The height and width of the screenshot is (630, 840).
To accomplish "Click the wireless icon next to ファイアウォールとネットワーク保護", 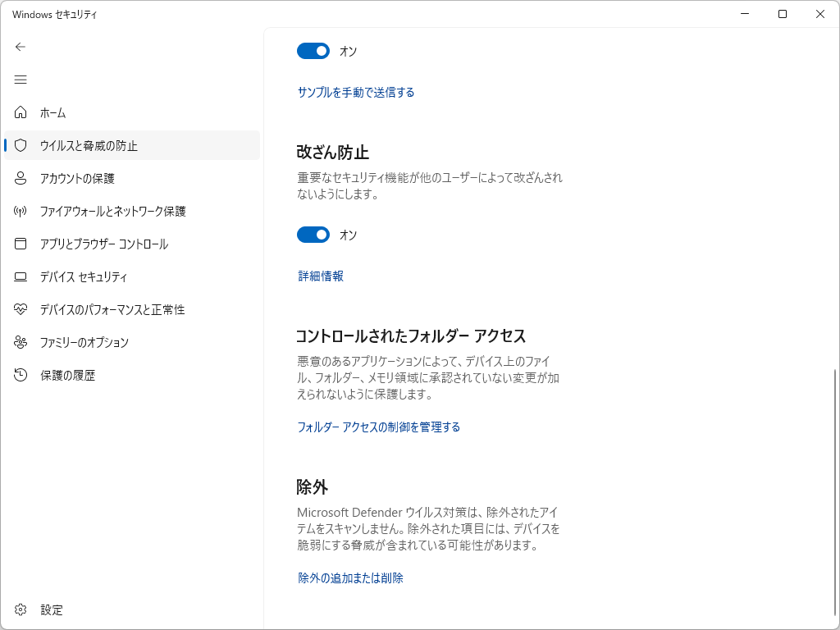I will pyautogui.click(x=21, y=211).
